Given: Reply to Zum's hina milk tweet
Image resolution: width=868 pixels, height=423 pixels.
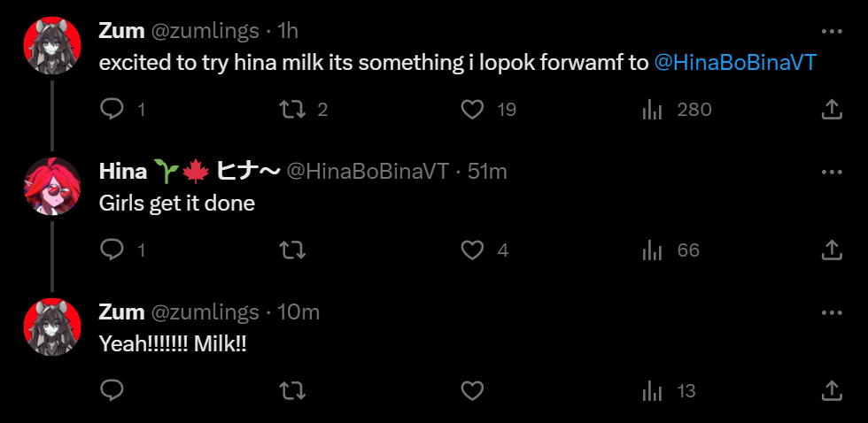Looking at the screenshot, I should click(x=112, y=110).
